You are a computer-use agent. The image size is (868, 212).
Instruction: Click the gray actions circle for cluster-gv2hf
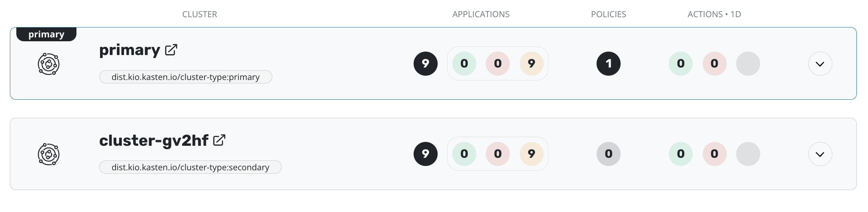tap(748, 154)
